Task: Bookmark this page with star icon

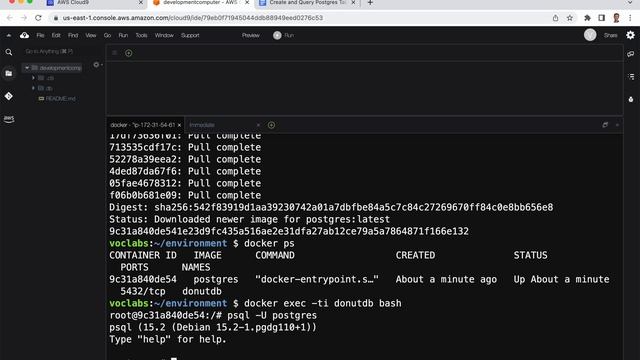Action: click(570, 18)
